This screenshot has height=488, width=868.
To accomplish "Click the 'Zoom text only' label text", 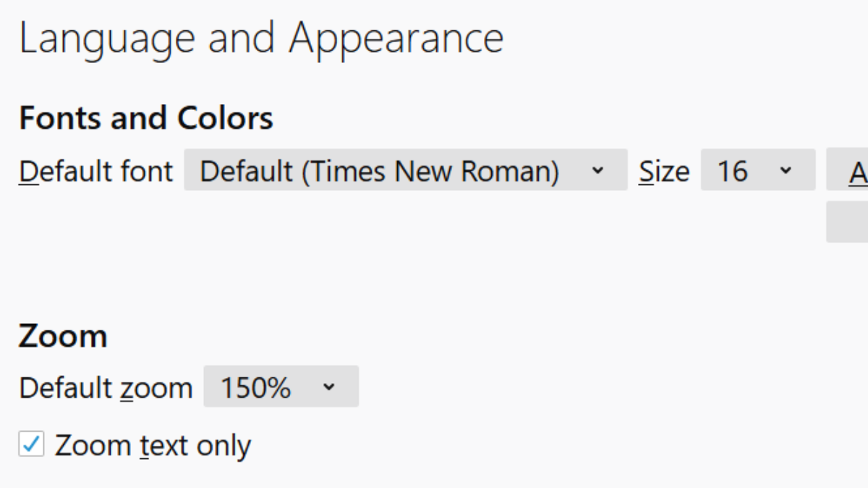I will pos(153,445).
